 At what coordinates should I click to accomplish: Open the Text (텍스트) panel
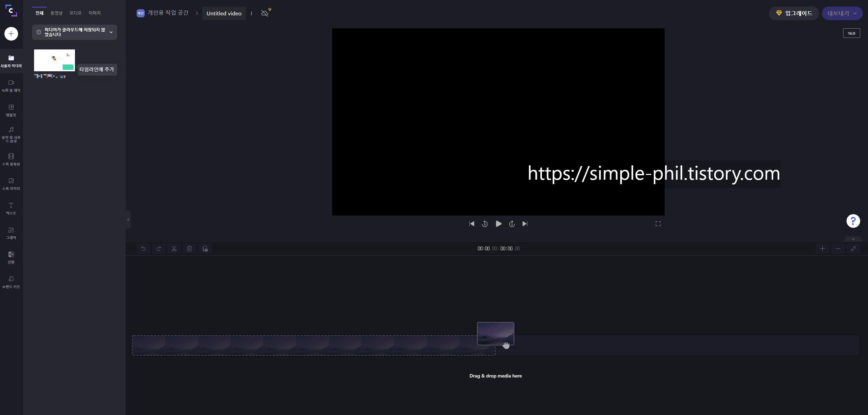pyautogui.click(x=11, y=208)
